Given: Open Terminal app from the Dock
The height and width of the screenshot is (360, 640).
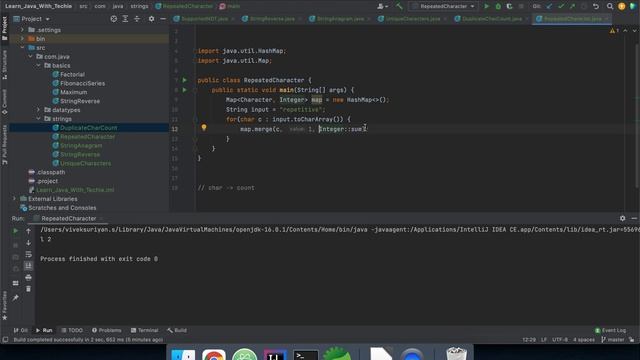Looking at the screenshot, I should tap(306, 355).
